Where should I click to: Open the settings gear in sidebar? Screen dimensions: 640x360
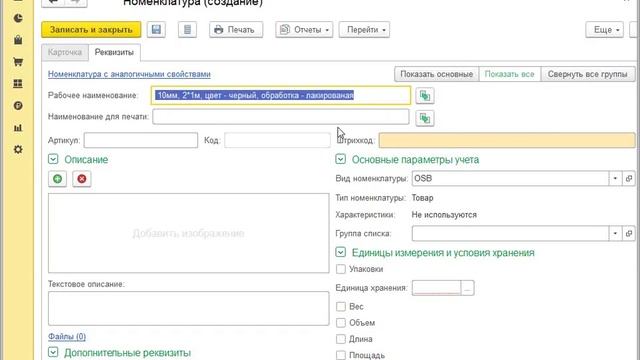[x=18, y=149]
